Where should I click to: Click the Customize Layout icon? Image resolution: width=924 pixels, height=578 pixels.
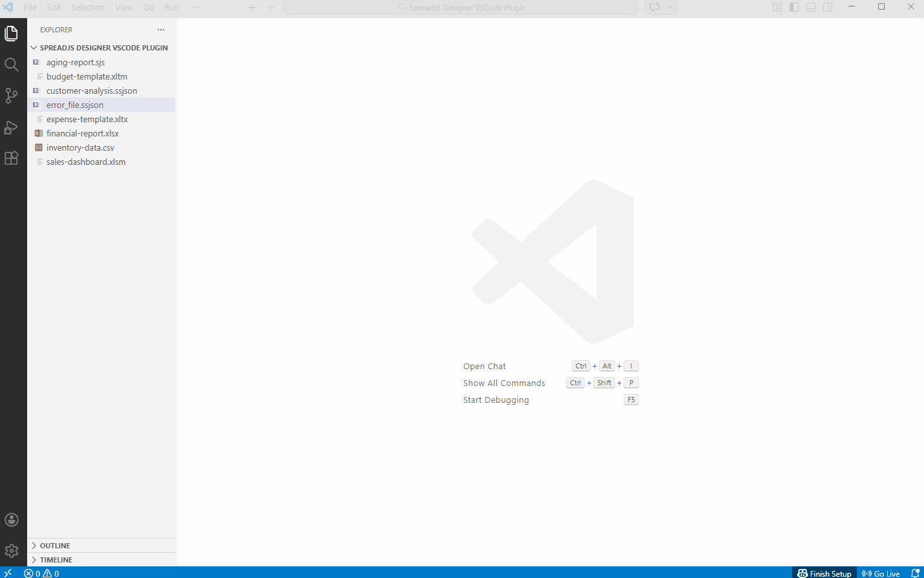(x=777, y=7)
